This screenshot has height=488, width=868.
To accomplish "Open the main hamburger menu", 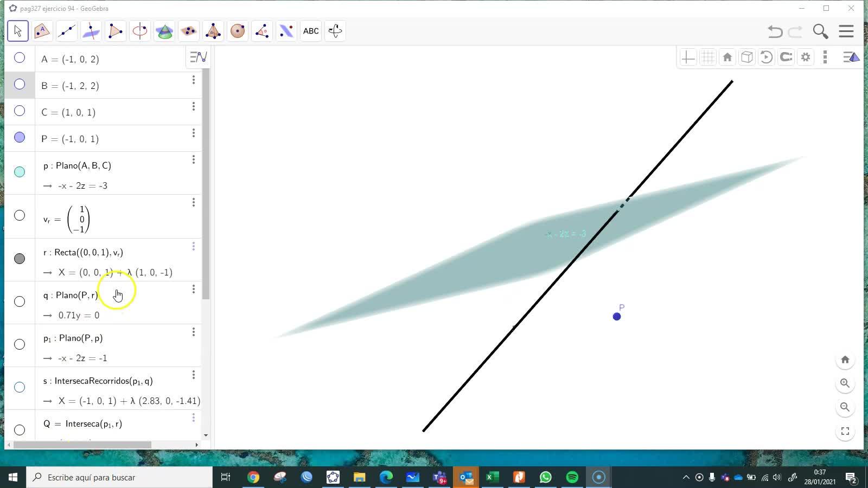I will (x=846, y=31).
